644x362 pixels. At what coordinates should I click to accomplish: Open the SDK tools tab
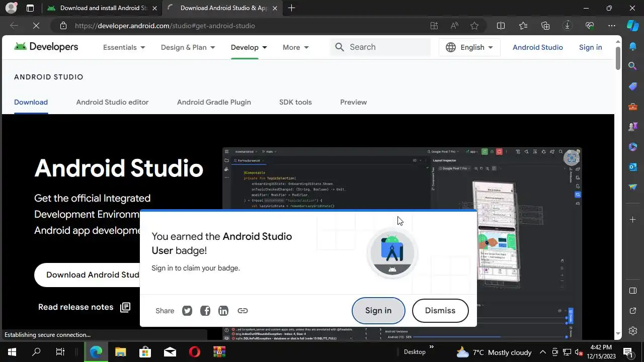[x=295, y=102]
